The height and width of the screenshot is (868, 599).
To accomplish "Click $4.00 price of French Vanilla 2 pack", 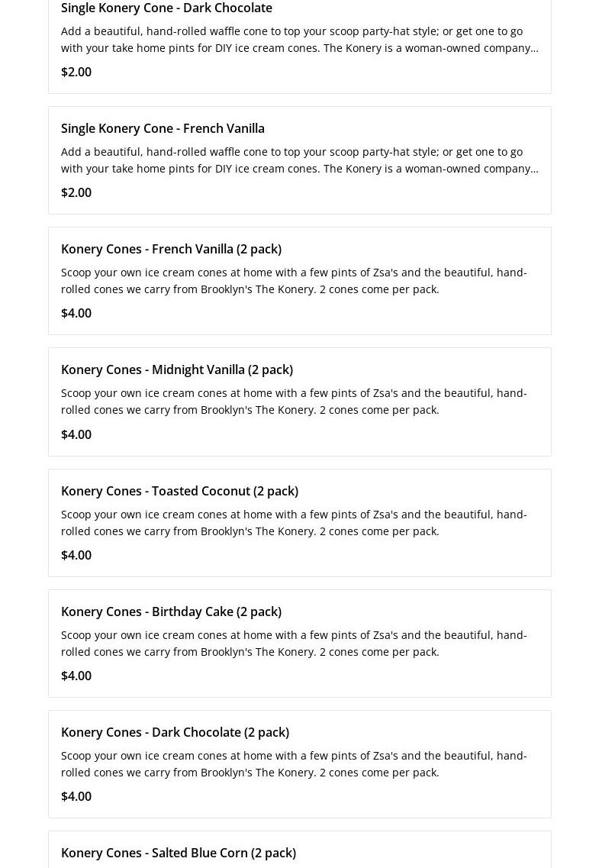I will (x=76, y=313).
